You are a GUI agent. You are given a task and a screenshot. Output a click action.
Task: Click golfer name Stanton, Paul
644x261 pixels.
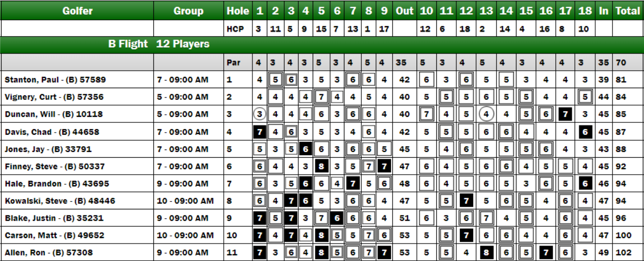32,80
